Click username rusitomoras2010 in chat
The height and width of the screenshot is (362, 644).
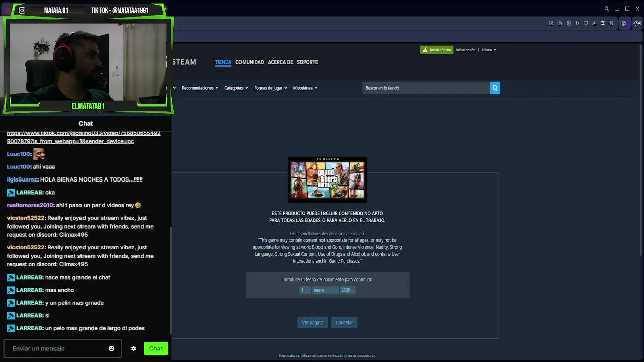30,205
